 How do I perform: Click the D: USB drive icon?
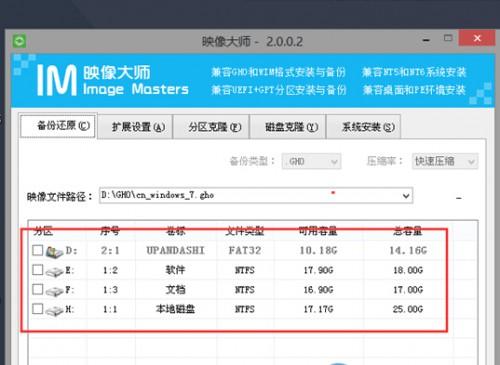[54, 252]
